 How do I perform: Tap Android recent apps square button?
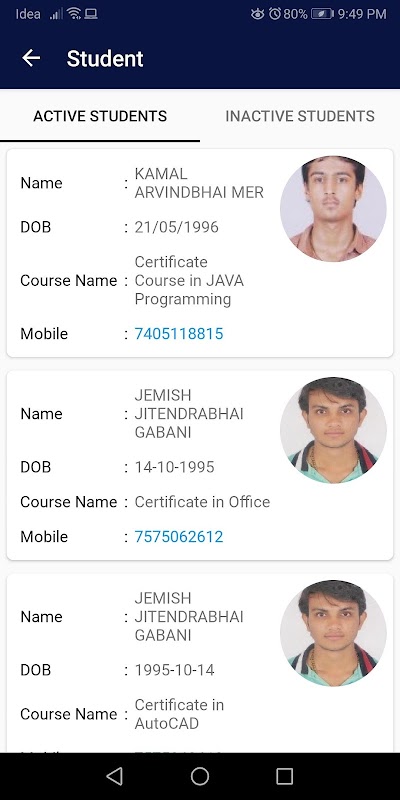point(284,776)
